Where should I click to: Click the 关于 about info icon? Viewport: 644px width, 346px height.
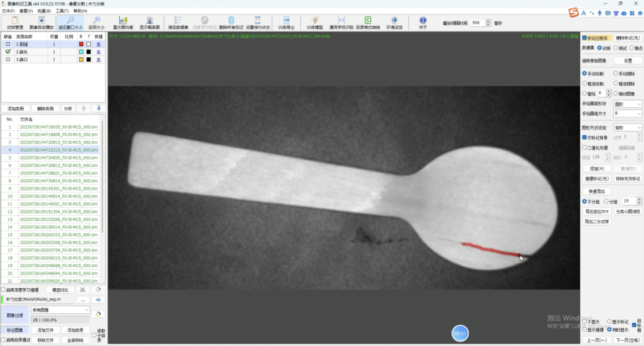tap(423, 20)
